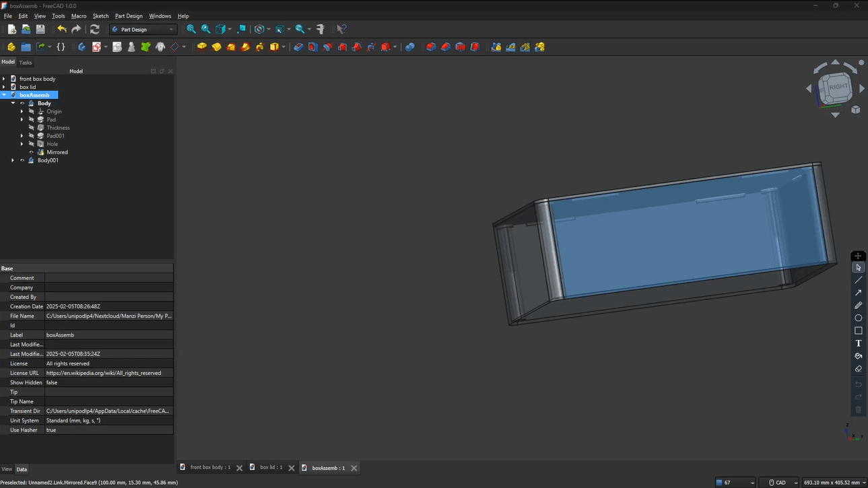The height and width of the screenshot is (488, 868).
Task: Show the hidden Pad feature
Action: pyautogui.click(x=32, y=120)
